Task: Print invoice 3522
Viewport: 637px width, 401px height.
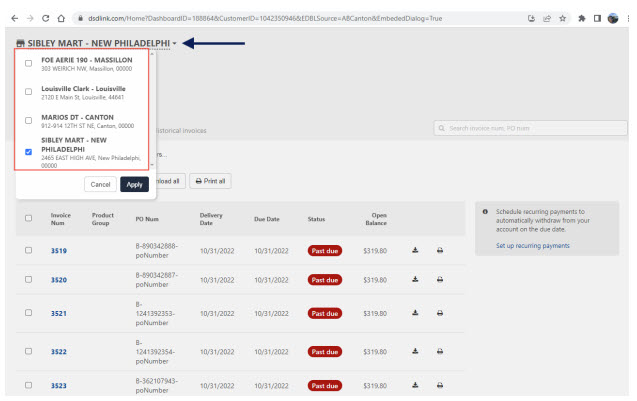Action: point(440,351)
